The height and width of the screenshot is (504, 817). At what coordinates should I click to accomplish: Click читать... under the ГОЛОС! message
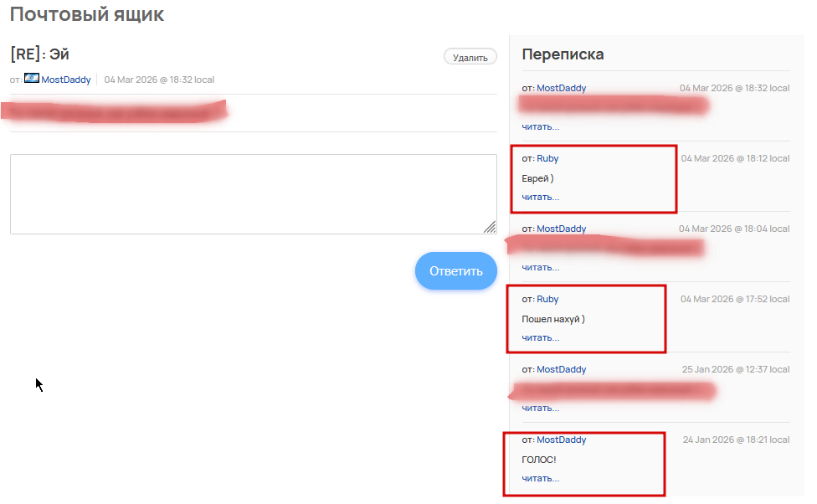coord(540,478)
